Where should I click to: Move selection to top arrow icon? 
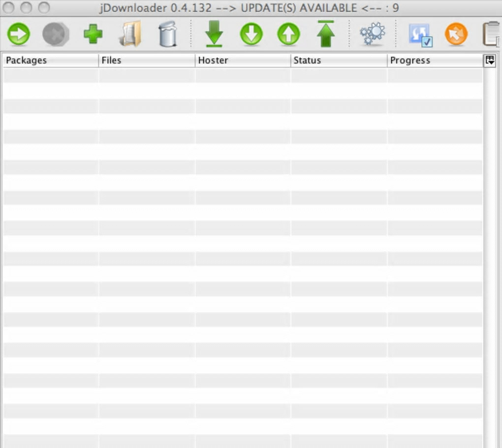tap(326, 34)
